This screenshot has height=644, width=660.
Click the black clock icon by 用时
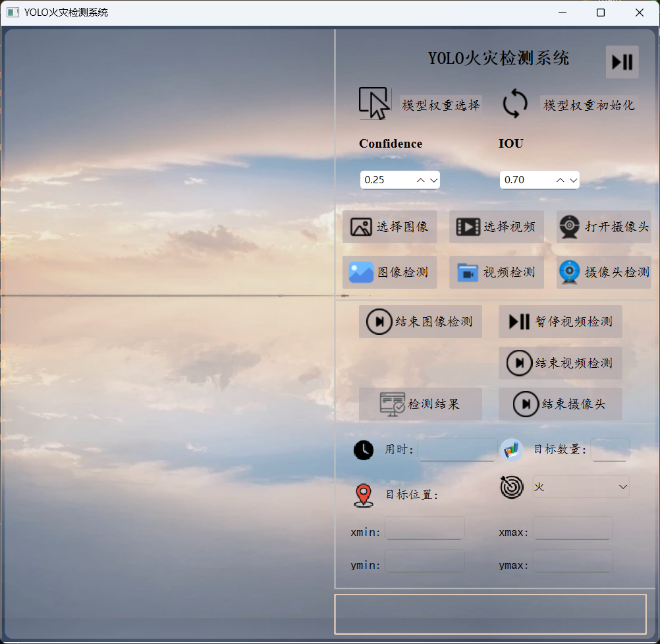coord(363,450)
